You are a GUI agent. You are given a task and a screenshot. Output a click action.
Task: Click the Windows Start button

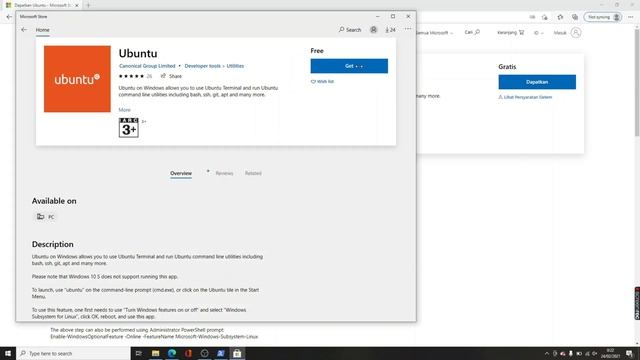[8, 353]
